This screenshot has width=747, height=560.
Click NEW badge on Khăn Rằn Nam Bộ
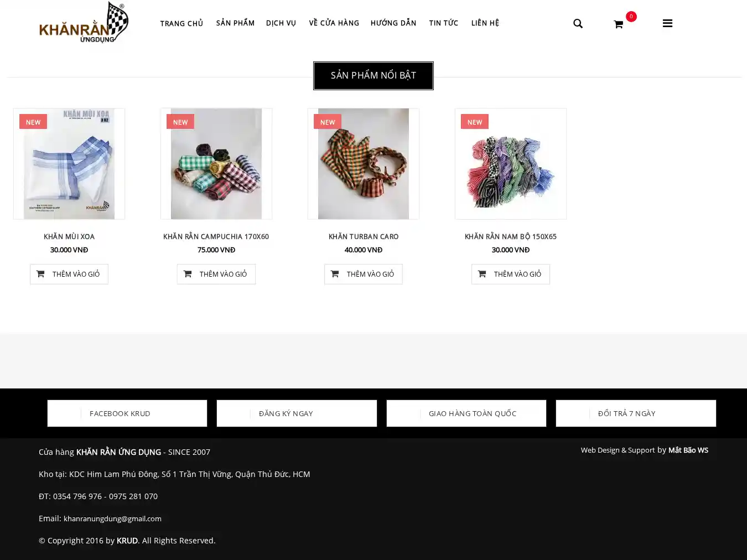(x=475, y=122)
